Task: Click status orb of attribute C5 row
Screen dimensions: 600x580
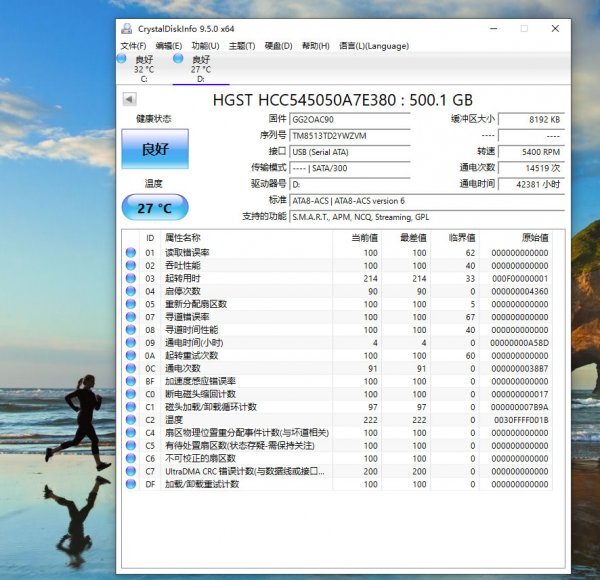Action: tap(131, 445)
